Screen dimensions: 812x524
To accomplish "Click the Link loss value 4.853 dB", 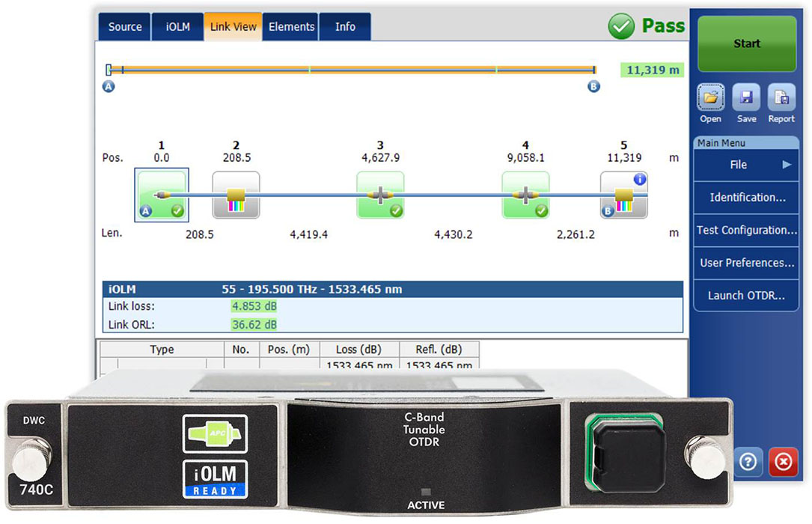I will click(254, 306).
